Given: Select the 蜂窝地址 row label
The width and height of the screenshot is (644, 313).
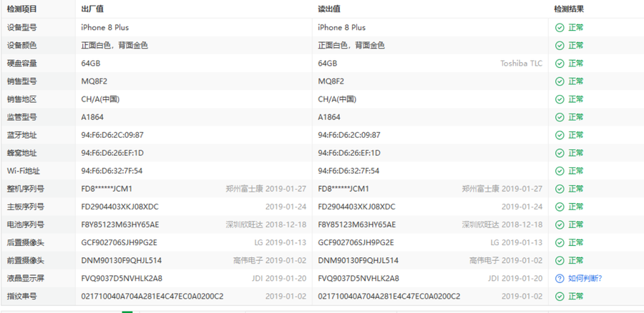Looking at the screenshot, I should [21, 153].
